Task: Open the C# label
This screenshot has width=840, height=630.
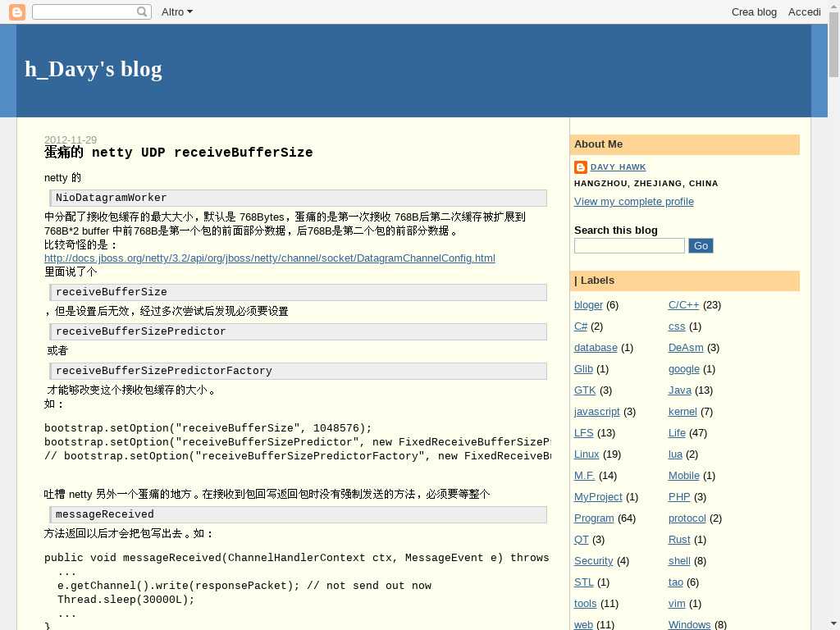Action: (581, 326)
